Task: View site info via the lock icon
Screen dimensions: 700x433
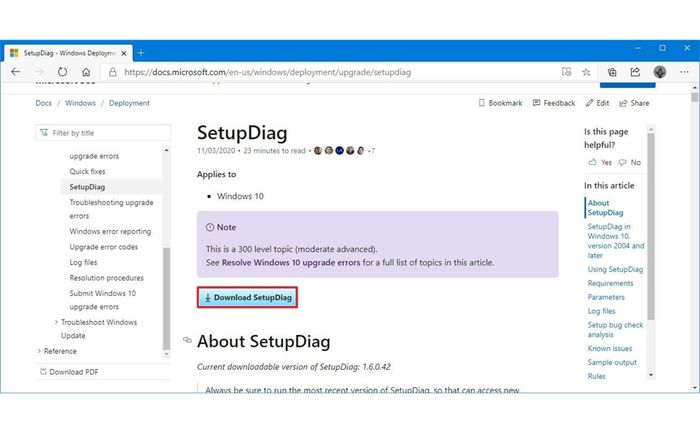Action: pyautogui.click(x=112, y=72)
